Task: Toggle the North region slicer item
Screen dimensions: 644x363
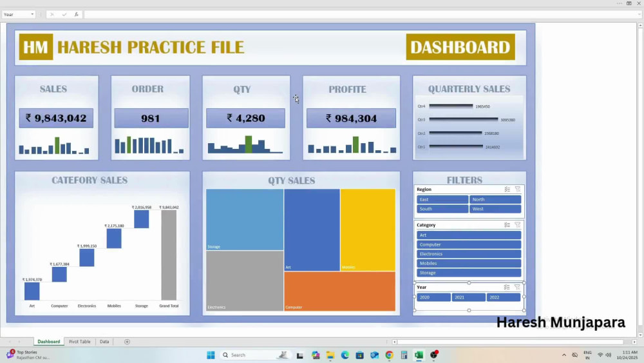Action: [495, 199]
